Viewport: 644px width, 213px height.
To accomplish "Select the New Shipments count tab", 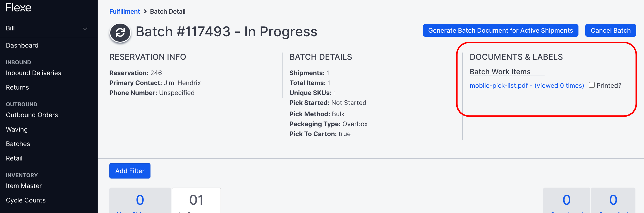I will (140, 200).
